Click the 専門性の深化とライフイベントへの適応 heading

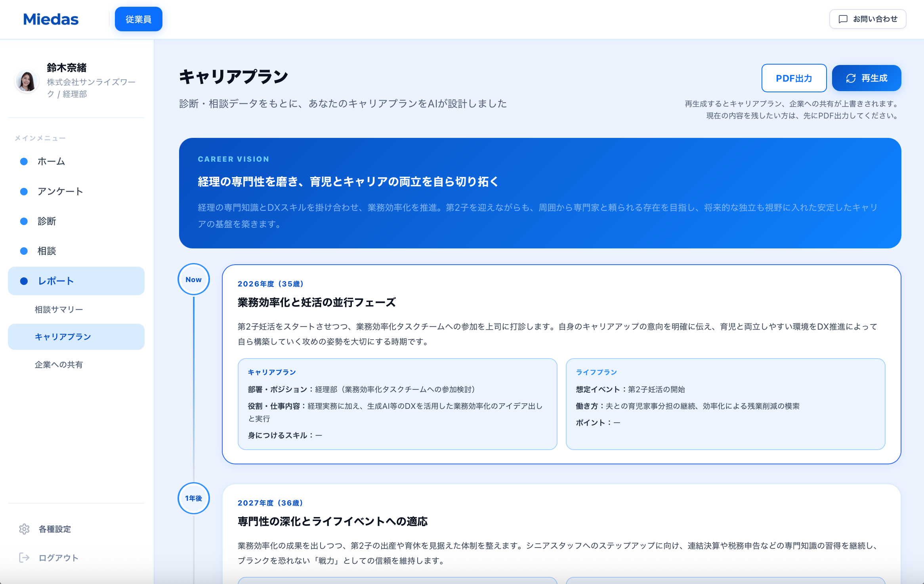coord(332,521)
